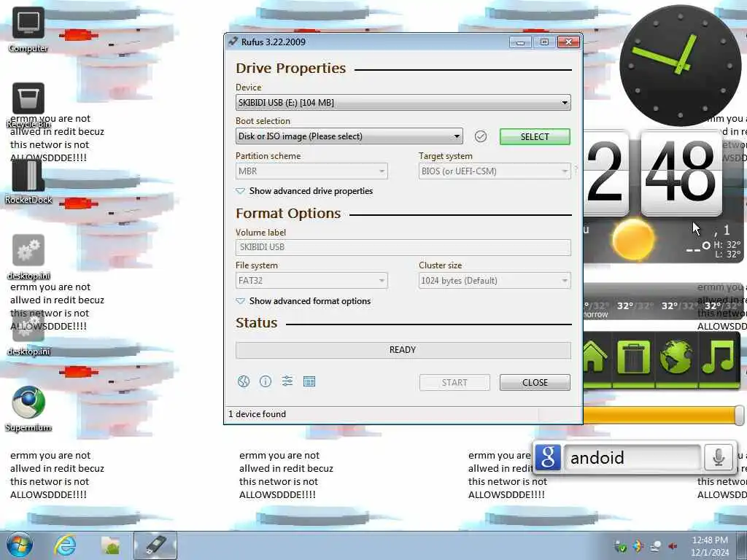Open the Cluster size dropdown
Viewport: 747px width, 560px height.
pyautogui.click(x=495, y=281)
